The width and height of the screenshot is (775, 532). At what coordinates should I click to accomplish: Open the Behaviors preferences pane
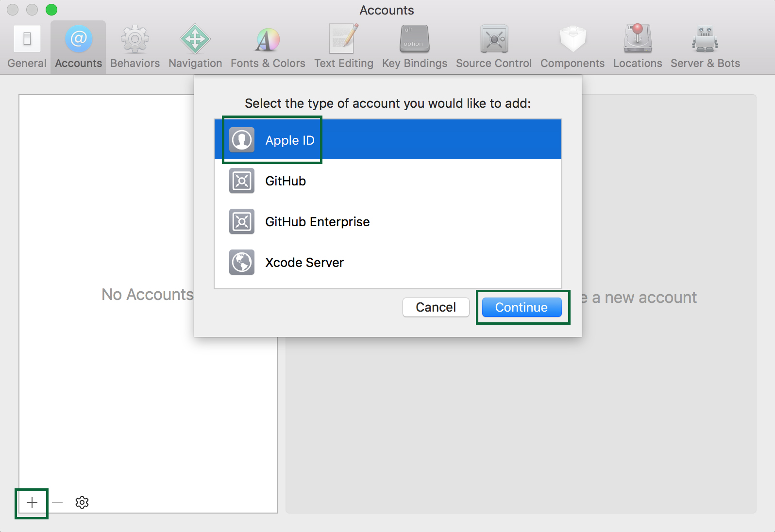click(135, 47)
